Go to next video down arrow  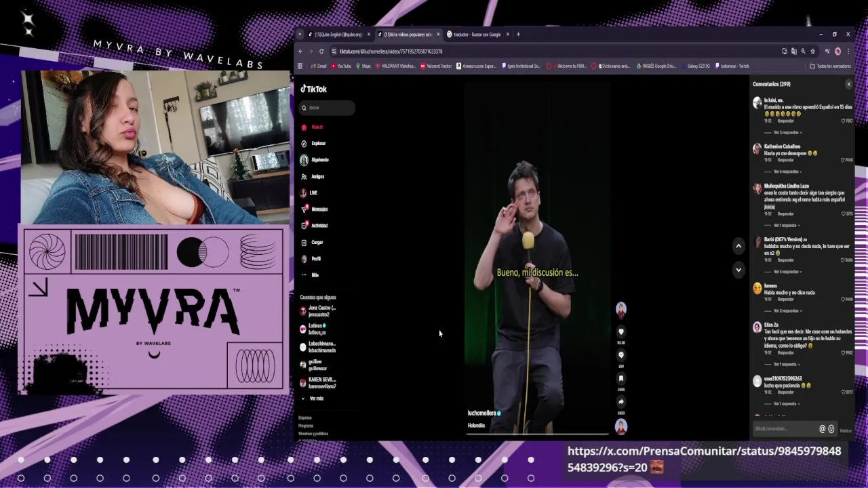[738, 270]
